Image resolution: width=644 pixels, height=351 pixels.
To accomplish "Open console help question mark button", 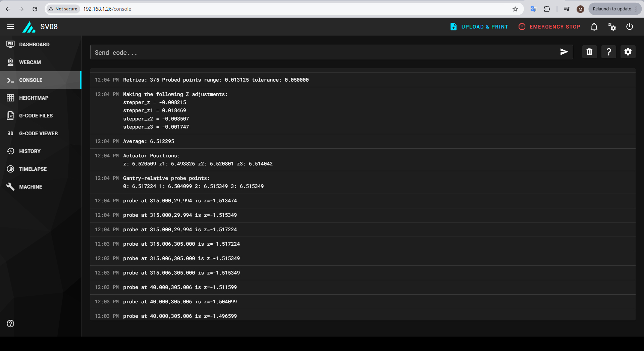I will [608, 52].
